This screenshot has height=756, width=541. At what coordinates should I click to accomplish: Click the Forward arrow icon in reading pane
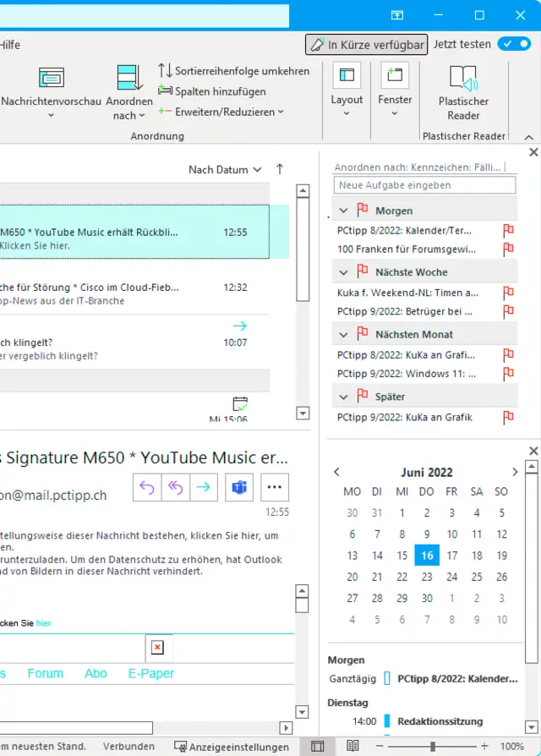203,487
